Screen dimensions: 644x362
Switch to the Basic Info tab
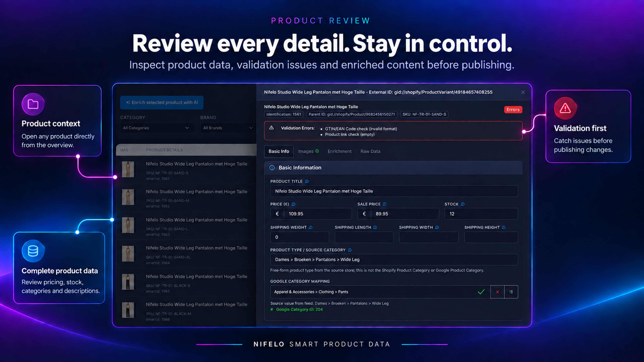(x=279, y=151)
